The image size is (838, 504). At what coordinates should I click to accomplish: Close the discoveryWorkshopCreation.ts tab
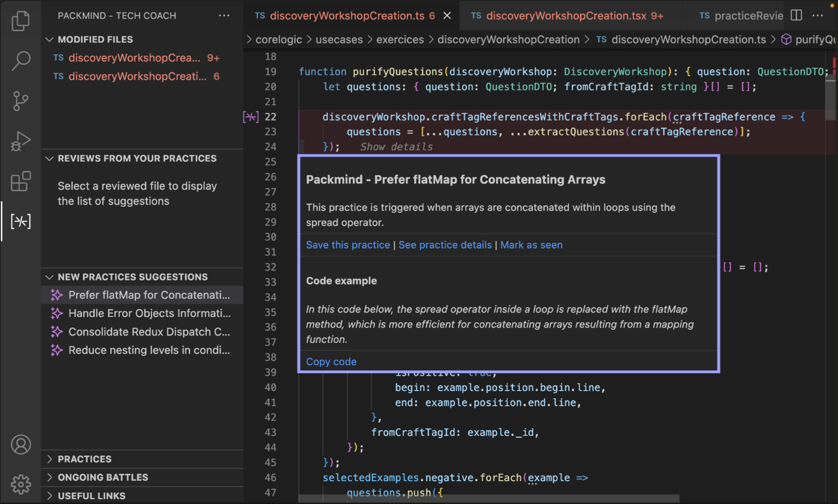(x=447, y=16)
